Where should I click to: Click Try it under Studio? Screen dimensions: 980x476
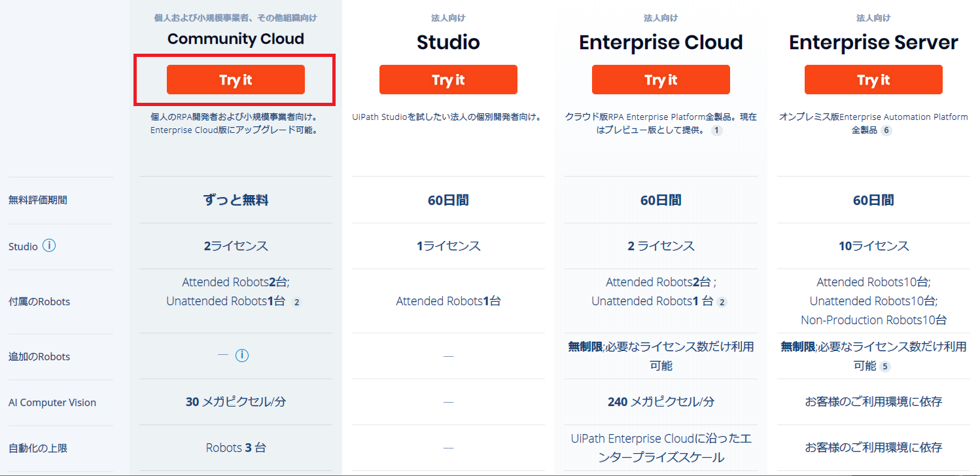click(448, 80)
